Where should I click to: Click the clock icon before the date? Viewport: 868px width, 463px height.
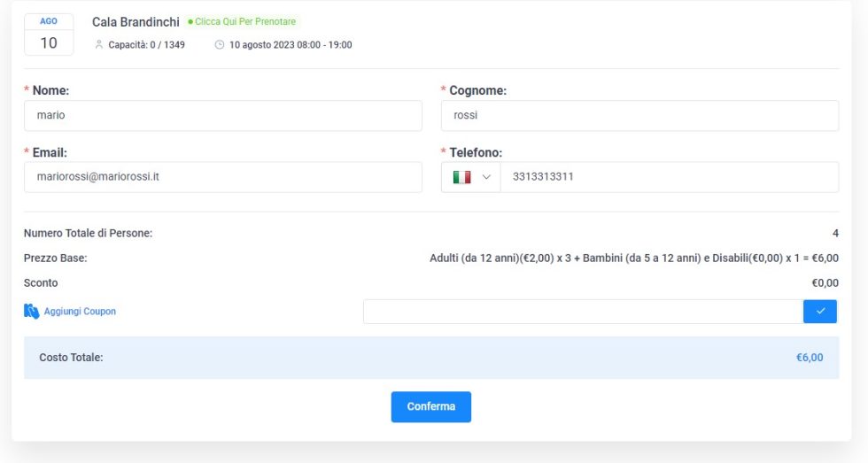pyautogui.click(x=220, y=45)
